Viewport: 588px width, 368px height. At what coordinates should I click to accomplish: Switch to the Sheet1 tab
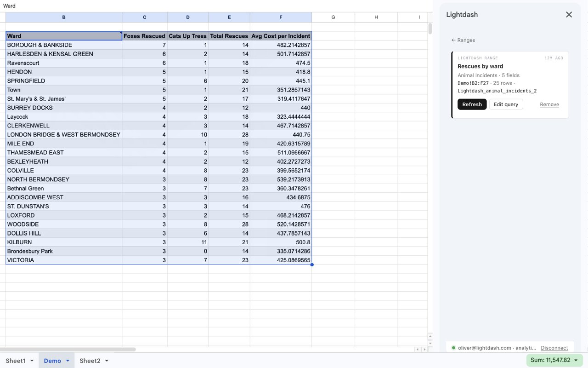[16, 361]
